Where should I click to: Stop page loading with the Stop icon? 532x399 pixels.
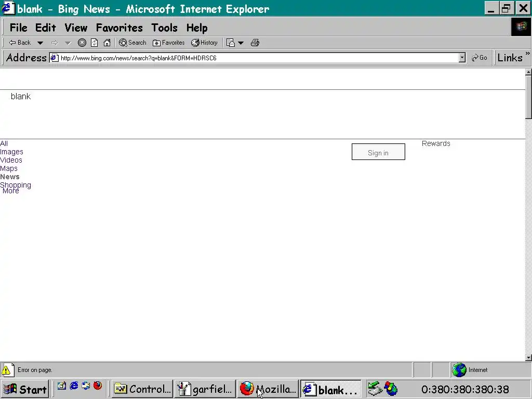point(82,43)
